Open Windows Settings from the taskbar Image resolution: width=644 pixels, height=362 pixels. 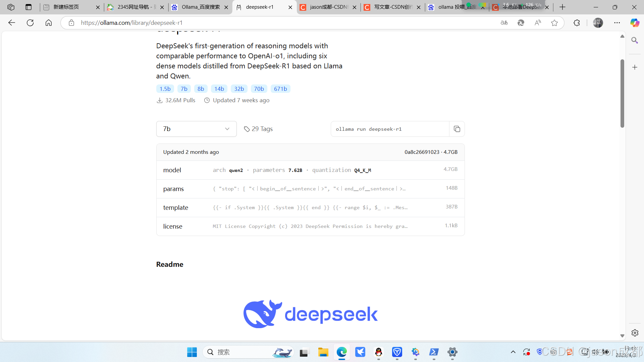coord(452,352)
